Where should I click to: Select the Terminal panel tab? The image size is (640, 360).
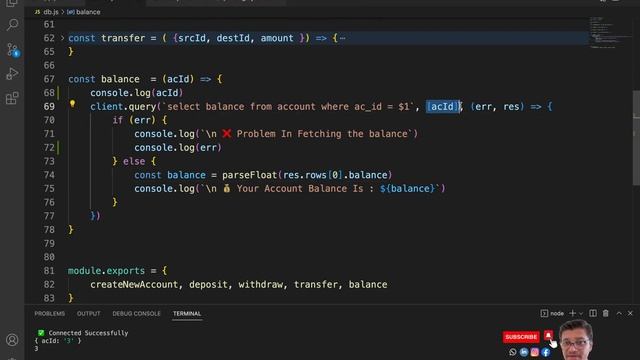[x=187, y=313]
